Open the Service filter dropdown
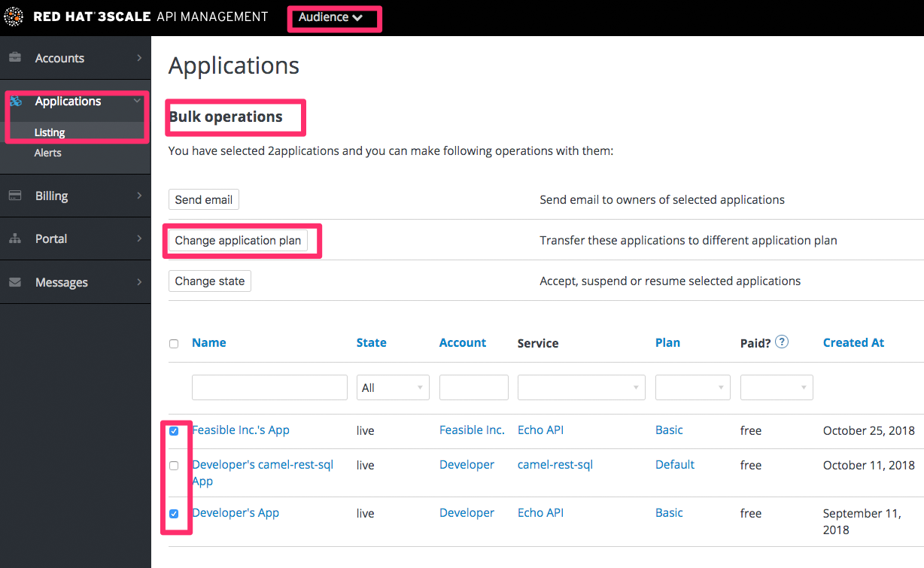This screenshot has width=924, height=568. (581, 387)
